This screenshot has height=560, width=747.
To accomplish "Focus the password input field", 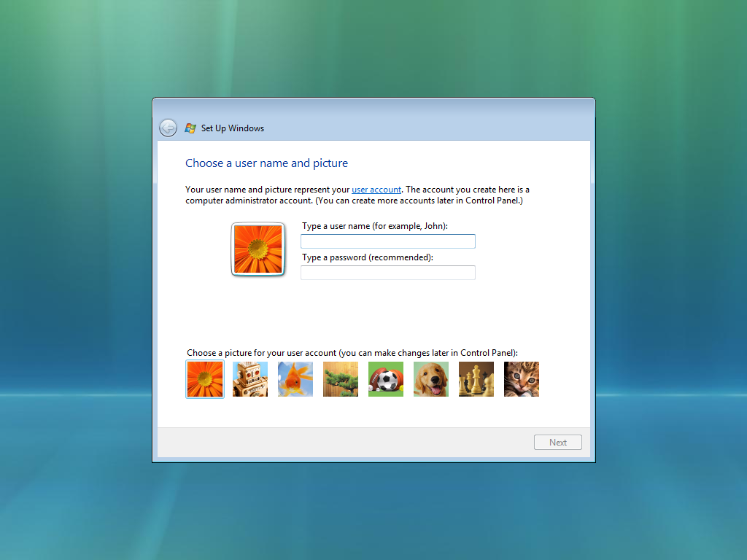I will [388, 273].
